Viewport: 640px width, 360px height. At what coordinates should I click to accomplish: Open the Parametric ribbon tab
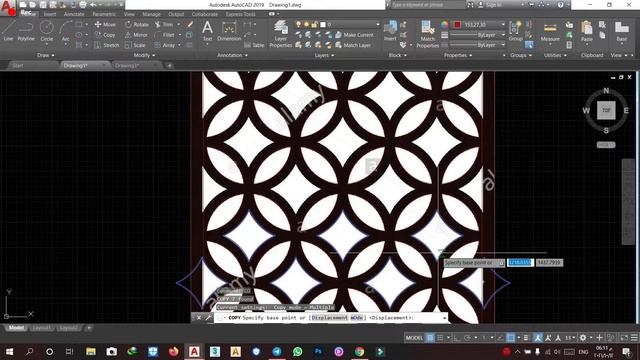click(104, 14)
